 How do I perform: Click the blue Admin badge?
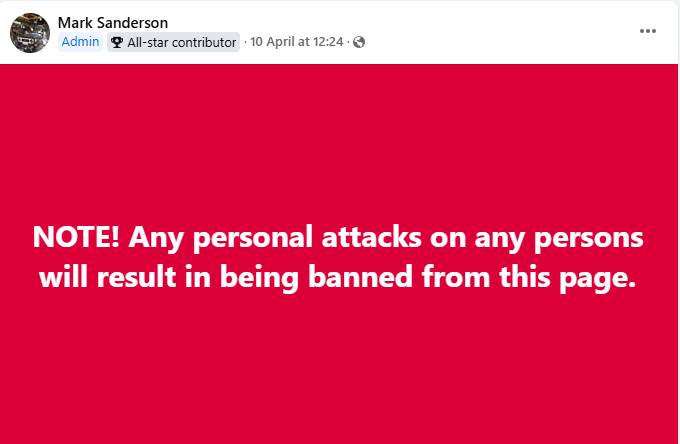[80, 42]
